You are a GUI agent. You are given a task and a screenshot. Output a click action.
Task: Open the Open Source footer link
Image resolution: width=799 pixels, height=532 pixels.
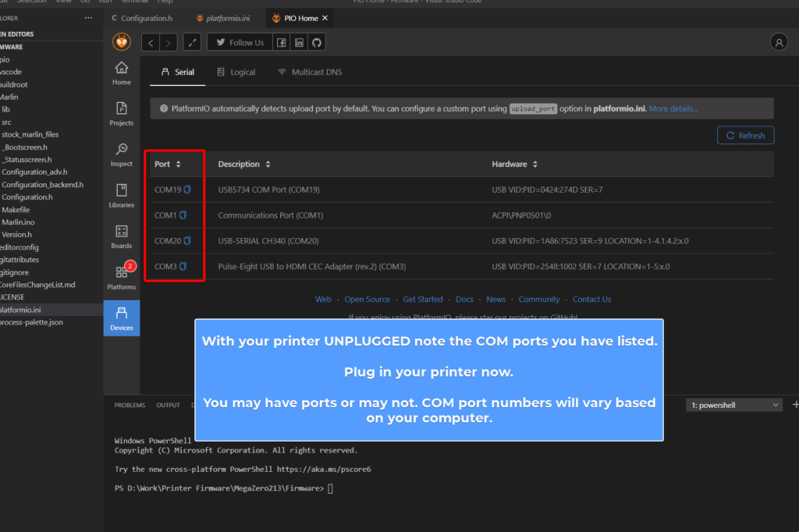(367, 299)
